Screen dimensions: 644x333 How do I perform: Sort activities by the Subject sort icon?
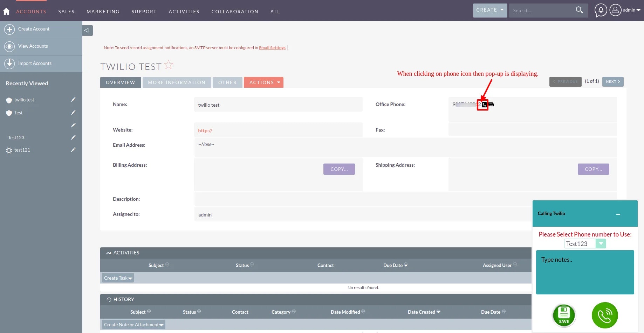click(167, 265)
